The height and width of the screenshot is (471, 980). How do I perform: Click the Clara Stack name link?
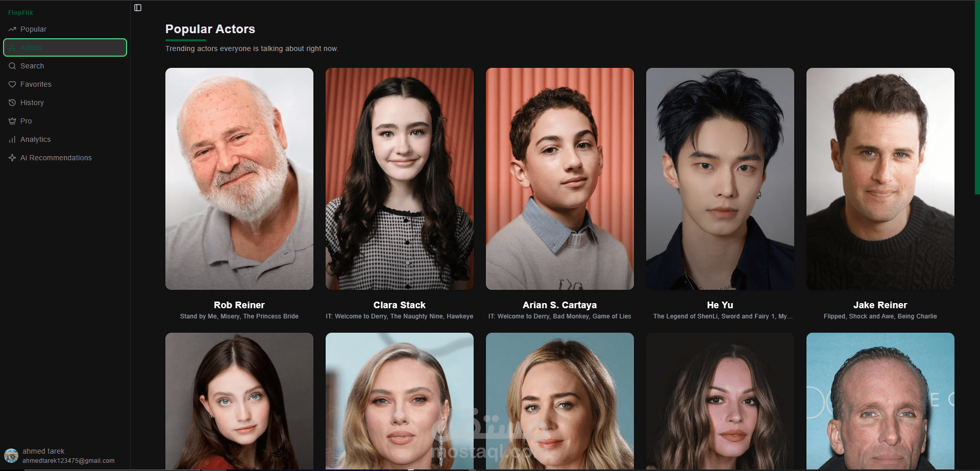pyautogui.click(x=400, y=305)
